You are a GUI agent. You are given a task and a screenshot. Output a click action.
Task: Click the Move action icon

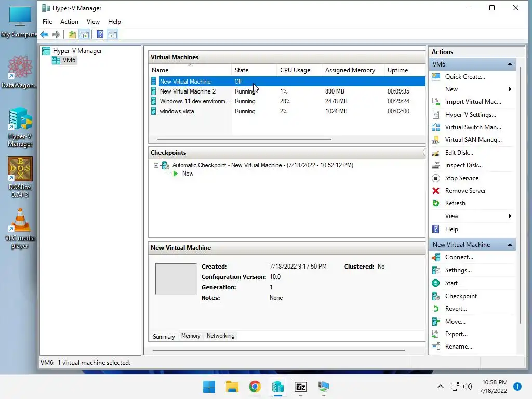tap(436, 321)
